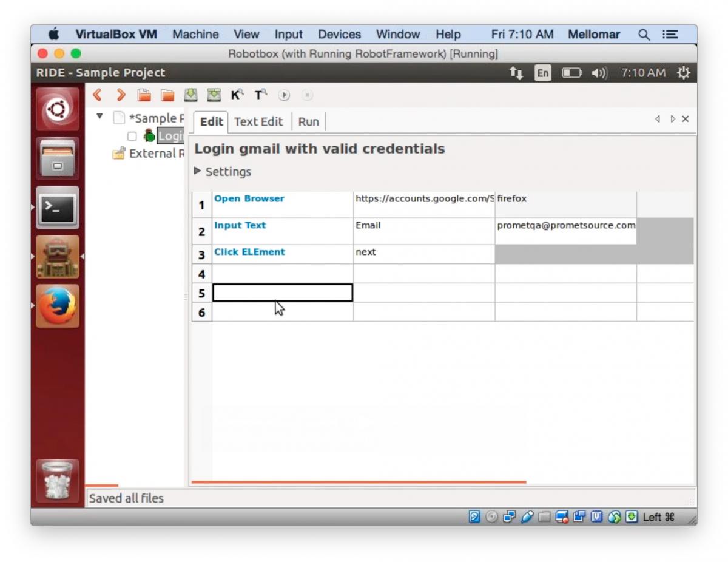Open Trash in Ubuntu dock

(x=57, y=480)
